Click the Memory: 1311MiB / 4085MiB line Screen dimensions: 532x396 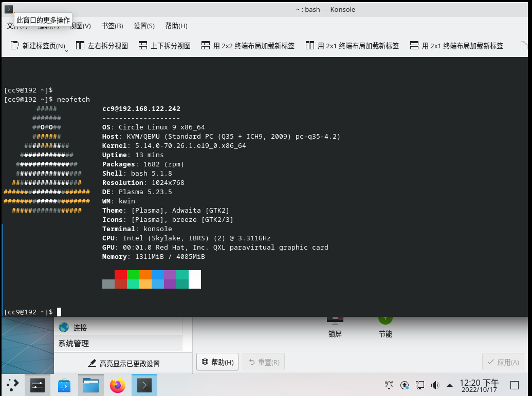(x=153, y=257)
